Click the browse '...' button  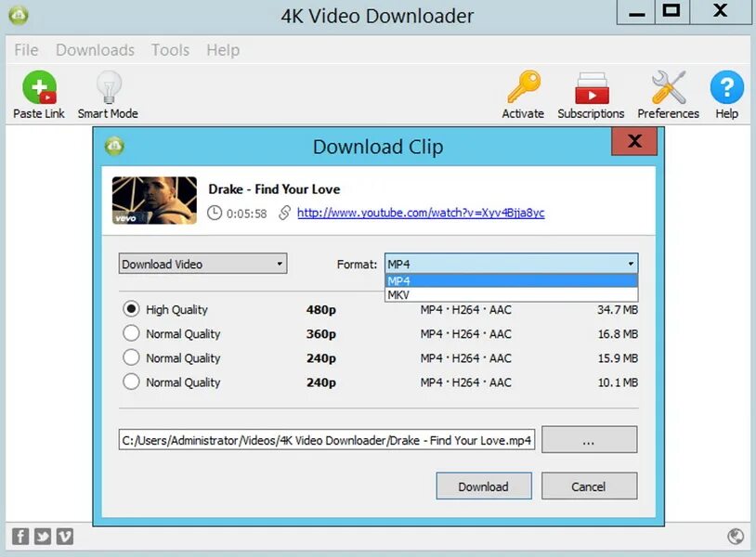coord(589,439)
